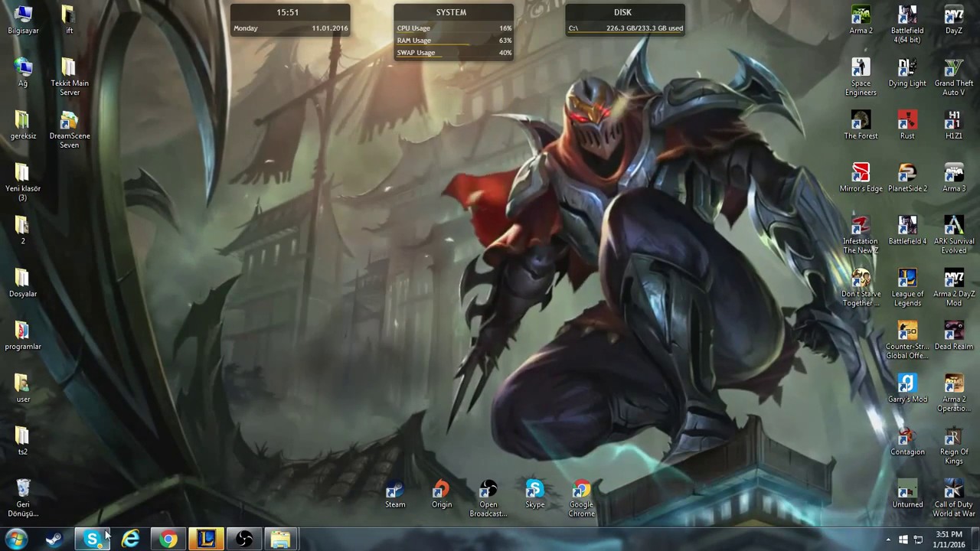Open File Explorer from the taskbar
This screenshot has height=551, width=980.
click(280, 540)
